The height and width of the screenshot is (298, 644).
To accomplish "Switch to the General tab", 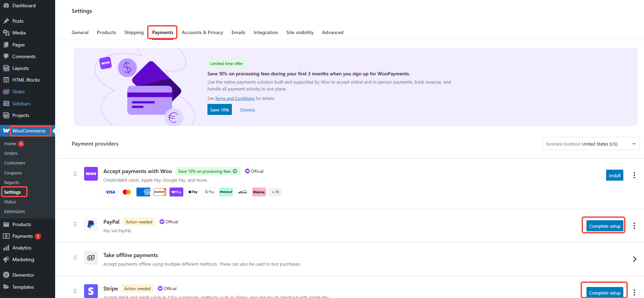I will [80, 32].
